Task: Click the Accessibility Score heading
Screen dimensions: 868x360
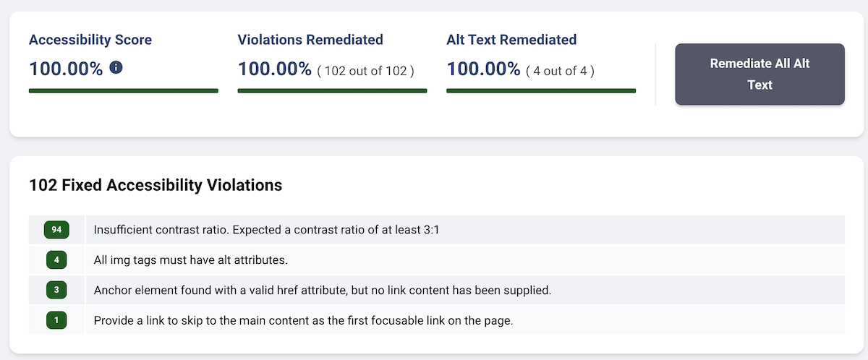Action: (x=90, y=40)
